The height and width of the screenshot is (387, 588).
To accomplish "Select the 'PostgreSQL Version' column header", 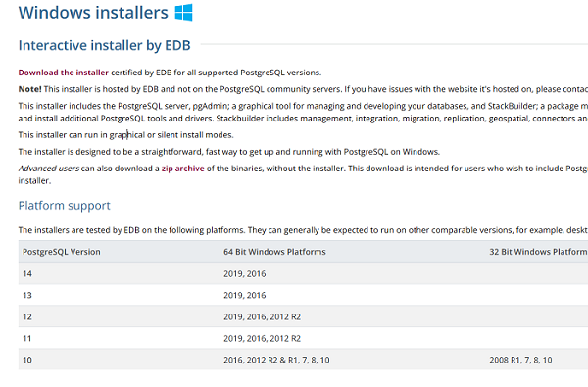I will 62,252.
